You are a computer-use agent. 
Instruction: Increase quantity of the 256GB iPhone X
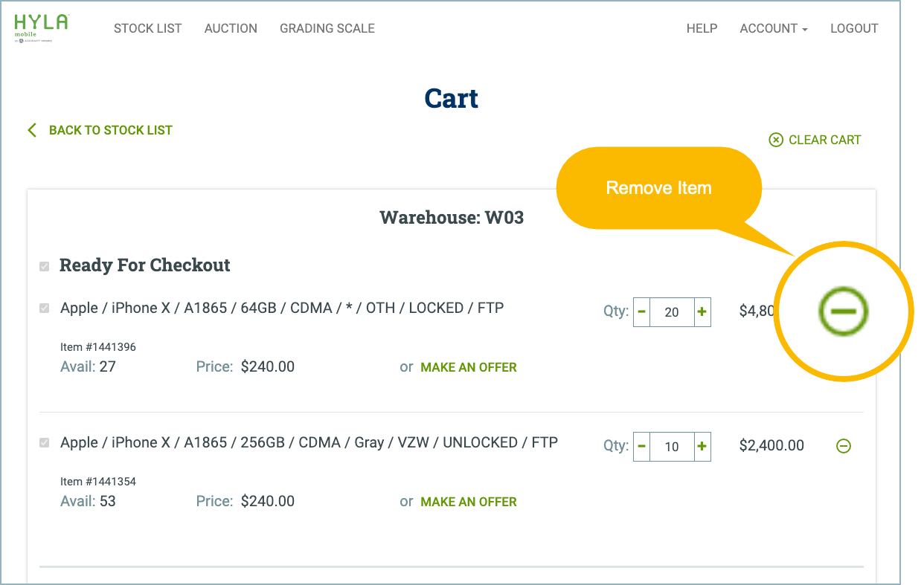[x=702, y=445]
